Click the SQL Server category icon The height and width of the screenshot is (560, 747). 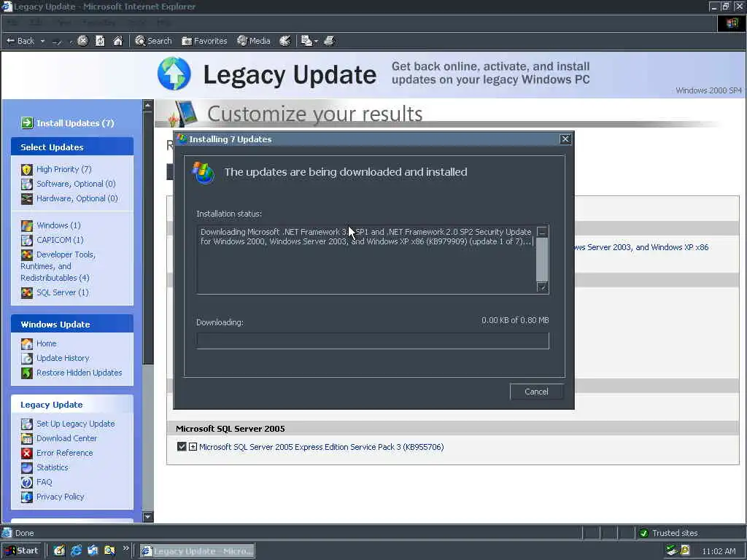27,292
